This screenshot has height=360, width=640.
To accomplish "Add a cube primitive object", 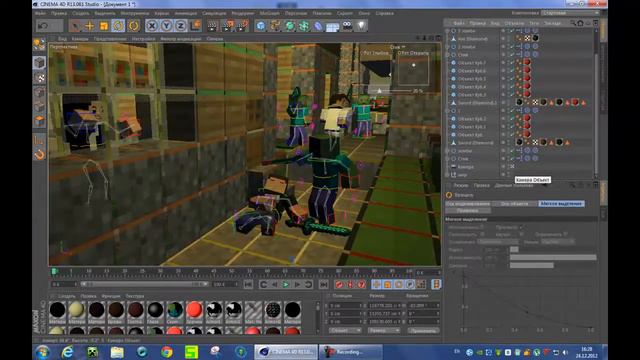I will pos(260,26).
